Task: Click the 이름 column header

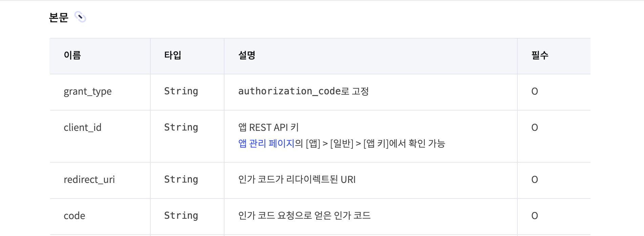Action: pos(72,55)
